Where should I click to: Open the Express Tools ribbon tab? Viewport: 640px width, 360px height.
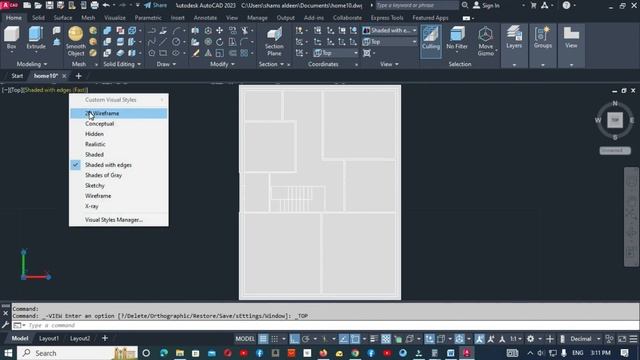(387, 18)
